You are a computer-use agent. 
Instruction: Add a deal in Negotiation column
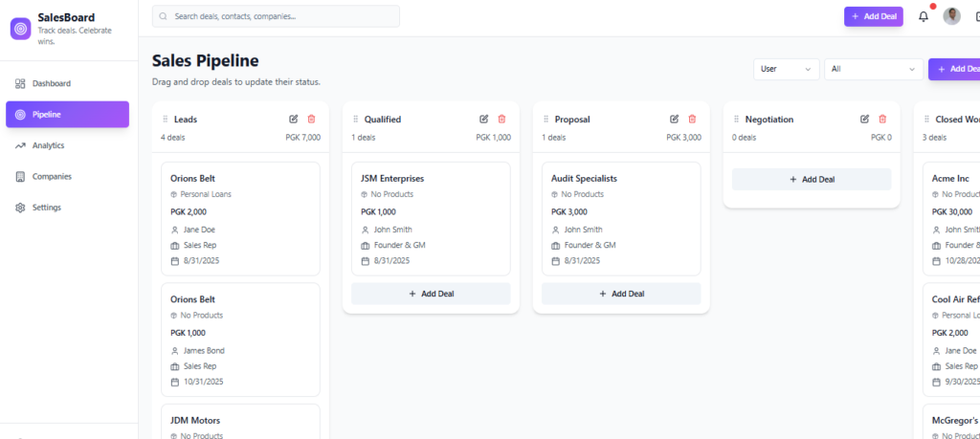pos(812,180)
